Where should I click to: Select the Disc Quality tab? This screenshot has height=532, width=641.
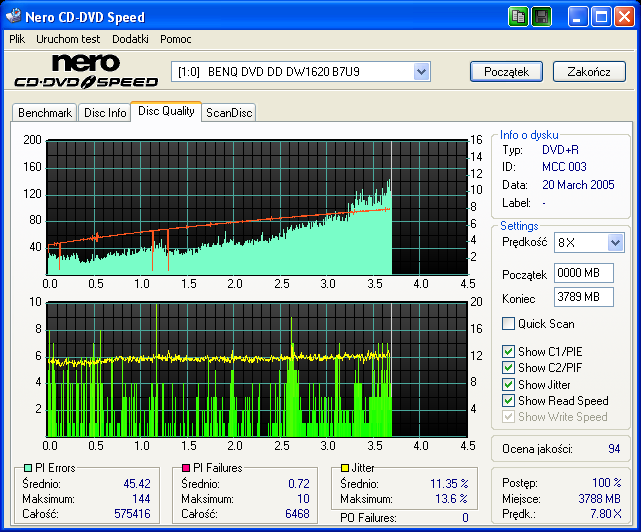click(x=166, y=111)
